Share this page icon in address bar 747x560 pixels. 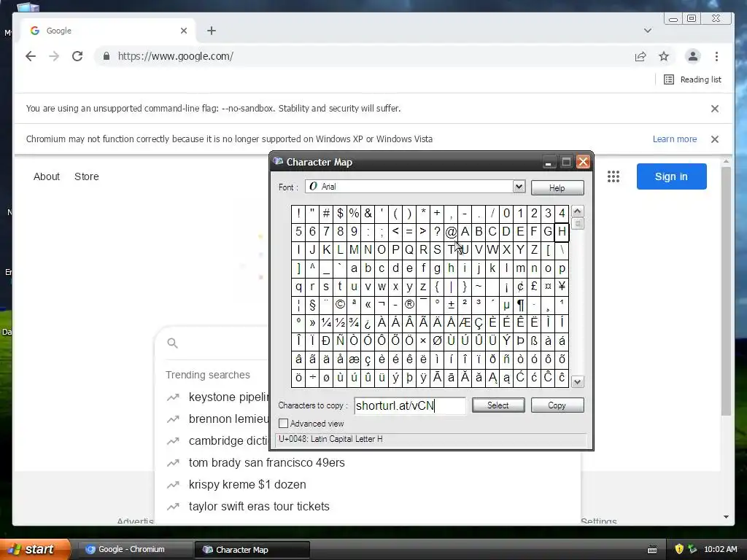click(x=640, y=57)
